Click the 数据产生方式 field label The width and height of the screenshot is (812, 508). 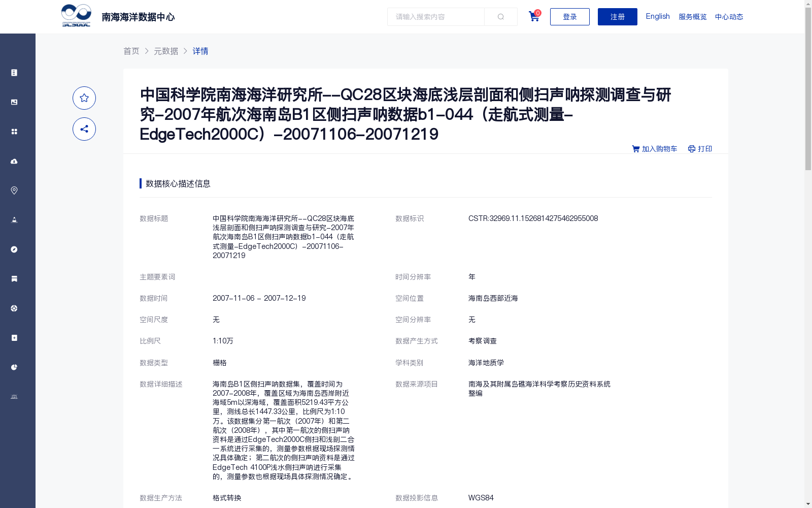[x=417, y=341]
